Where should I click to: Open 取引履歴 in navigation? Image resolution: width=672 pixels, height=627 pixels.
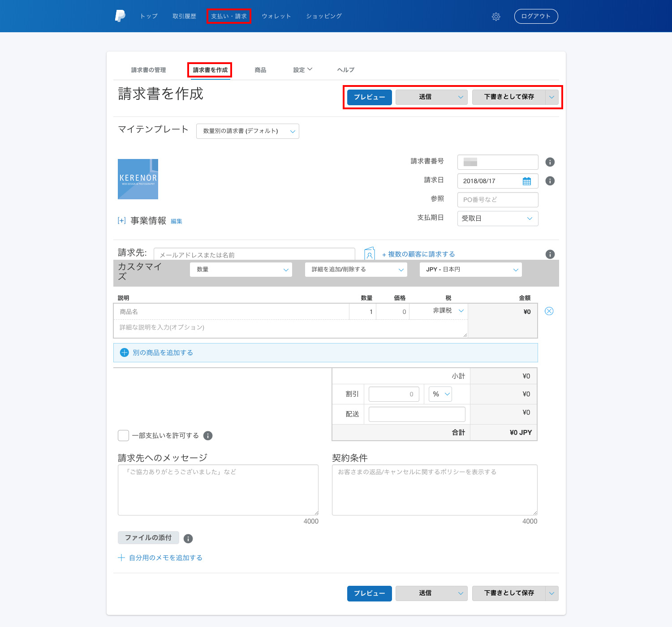[x=185, y=16]
